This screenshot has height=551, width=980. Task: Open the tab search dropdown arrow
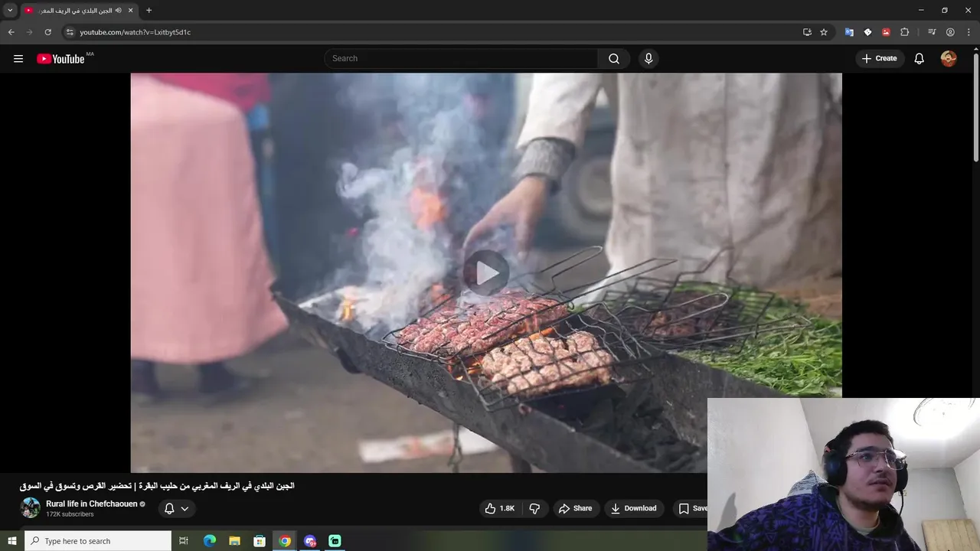pyautogui.click(x=10, y=10)
